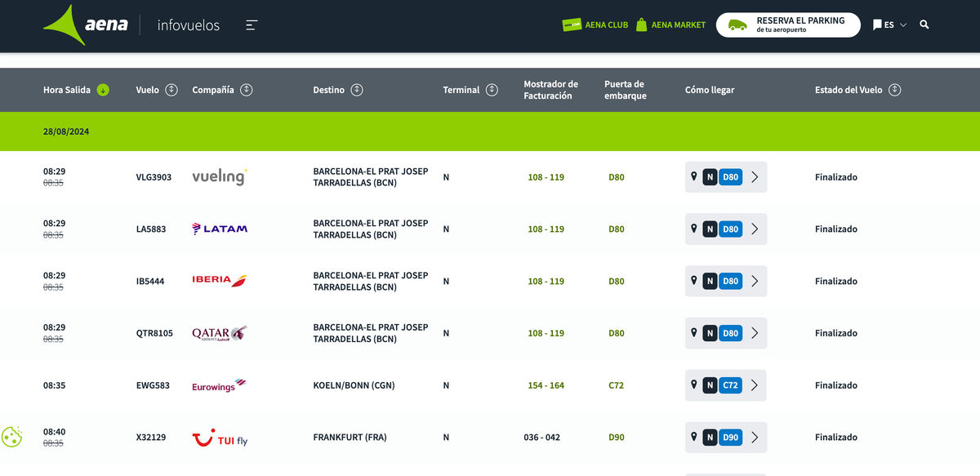This screenshot has width=980, height=476.
Task: Open the infovuelos link
Action: [189, 25]
